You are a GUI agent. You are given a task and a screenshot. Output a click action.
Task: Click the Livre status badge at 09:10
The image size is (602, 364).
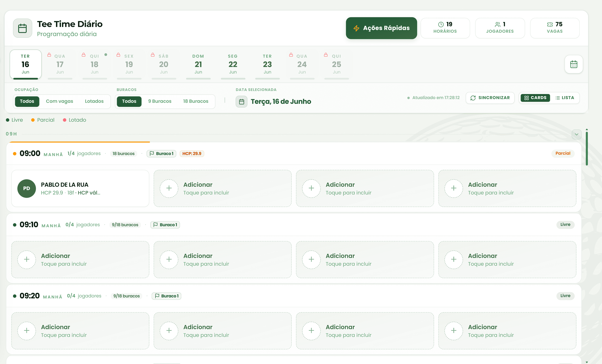tap(565, 225)
